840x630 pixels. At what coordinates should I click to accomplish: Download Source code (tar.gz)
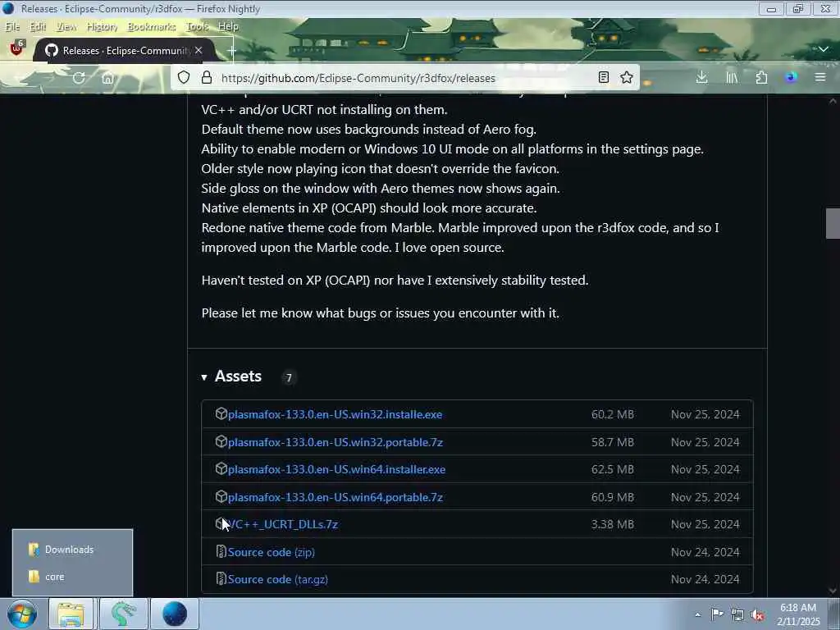pyautogui.click(x=277, y=579)
